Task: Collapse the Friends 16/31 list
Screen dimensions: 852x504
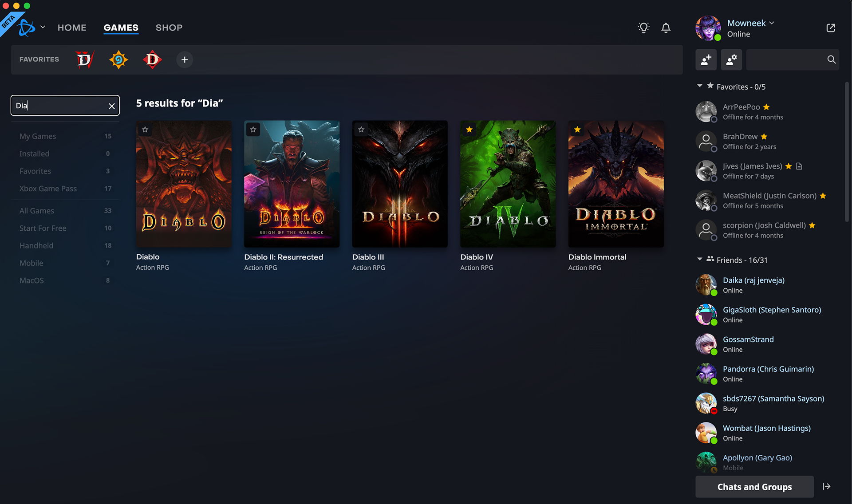Action: click(700, 259)
